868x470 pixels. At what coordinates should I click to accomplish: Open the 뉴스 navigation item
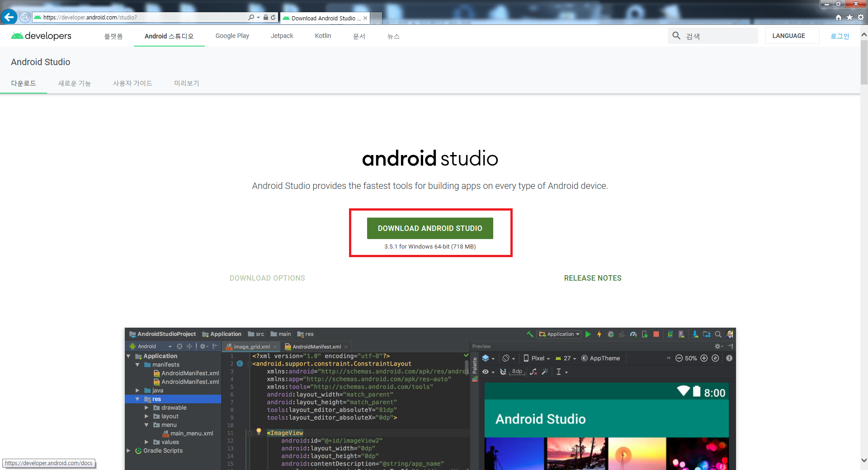[x=393, y=36]
